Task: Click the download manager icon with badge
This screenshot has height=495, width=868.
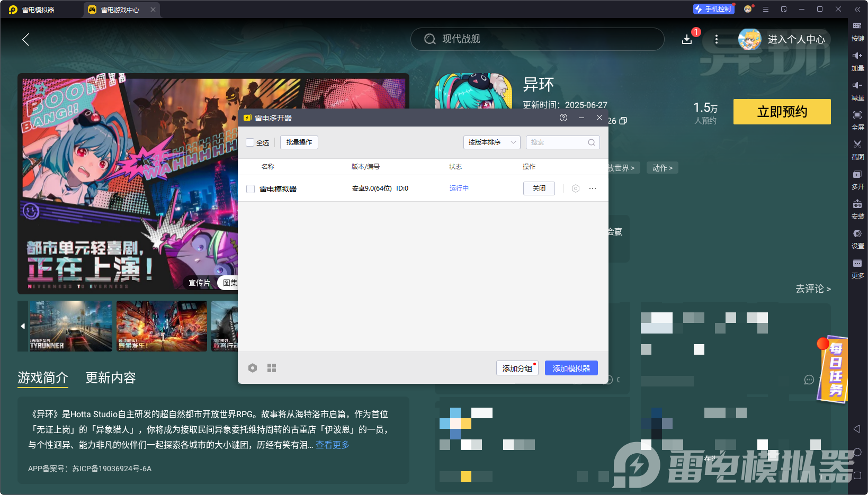Action: click(x=687, y=39)
